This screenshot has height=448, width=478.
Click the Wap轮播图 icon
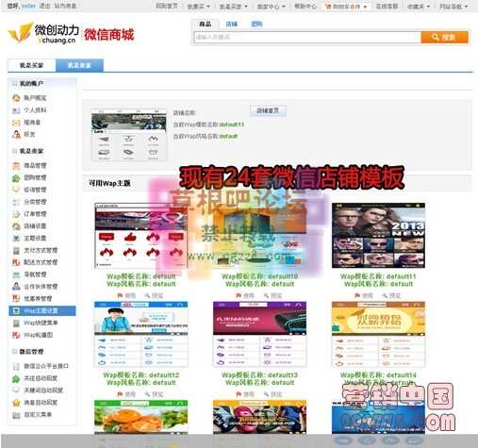(16, 335)
